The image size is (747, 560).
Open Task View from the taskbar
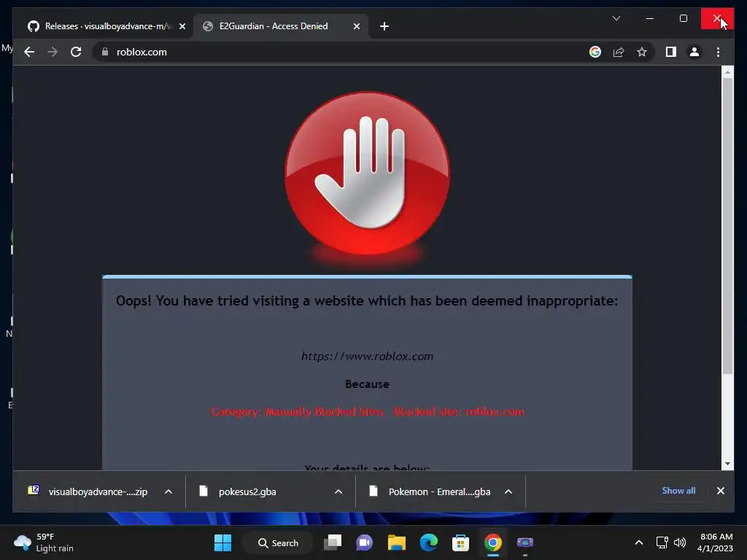333,542
